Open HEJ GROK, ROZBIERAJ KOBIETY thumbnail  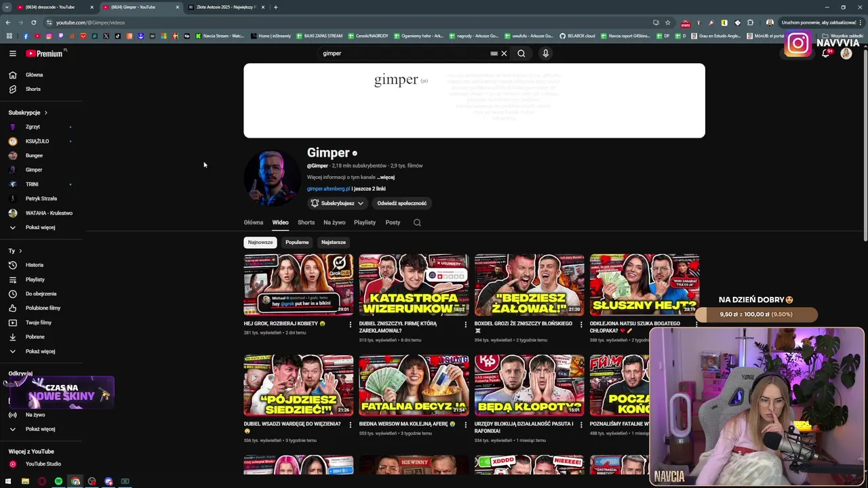[x=298, y=285]
